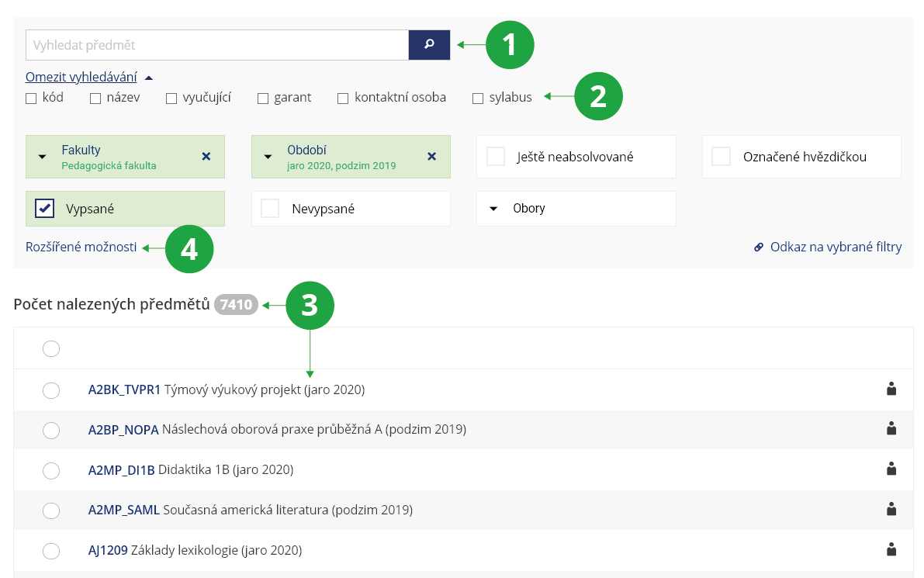Check the Ještě neabsolvované box
The height and width of the screenshot is (578, 924).
point(496,157)
